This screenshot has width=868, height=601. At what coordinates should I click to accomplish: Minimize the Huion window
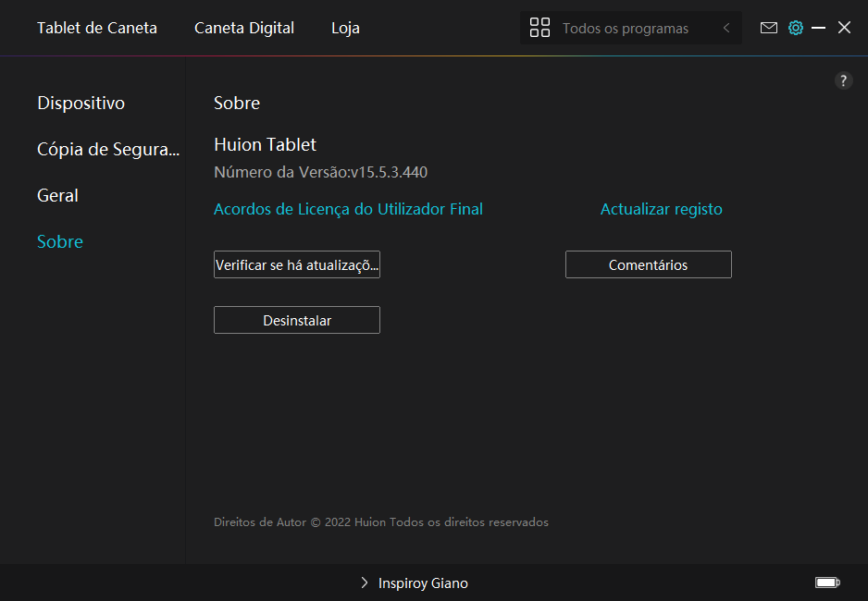coord(818,28)
